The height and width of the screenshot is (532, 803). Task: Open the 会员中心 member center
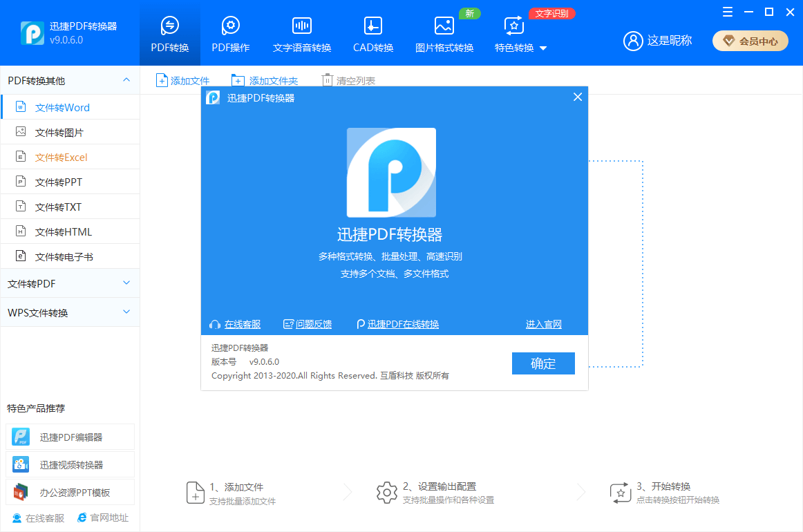(x=750, y=41)
